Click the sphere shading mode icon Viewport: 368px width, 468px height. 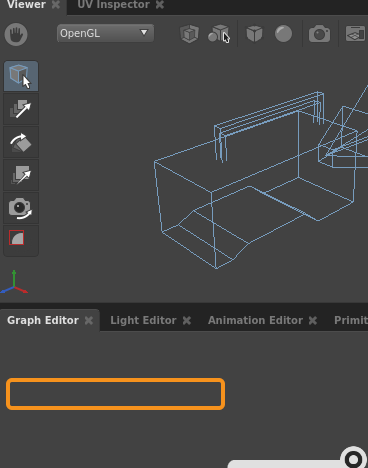pyautogui.click(x=283, y=34)
